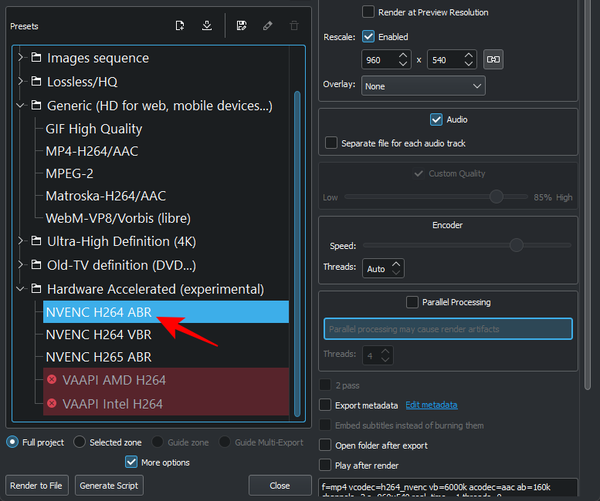Click the edit preset pencil icon
The height and width of the screenshot is (501, 600).
pos(267,26)
